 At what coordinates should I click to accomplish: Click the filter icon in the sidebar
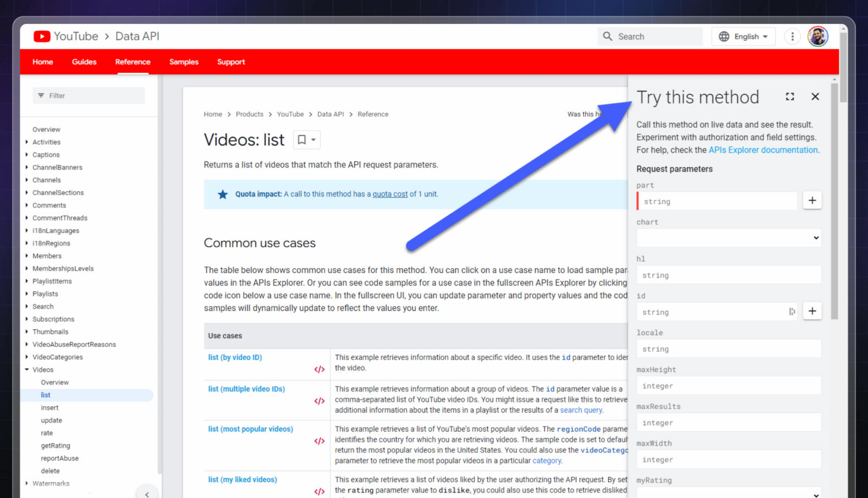[42, 95]
